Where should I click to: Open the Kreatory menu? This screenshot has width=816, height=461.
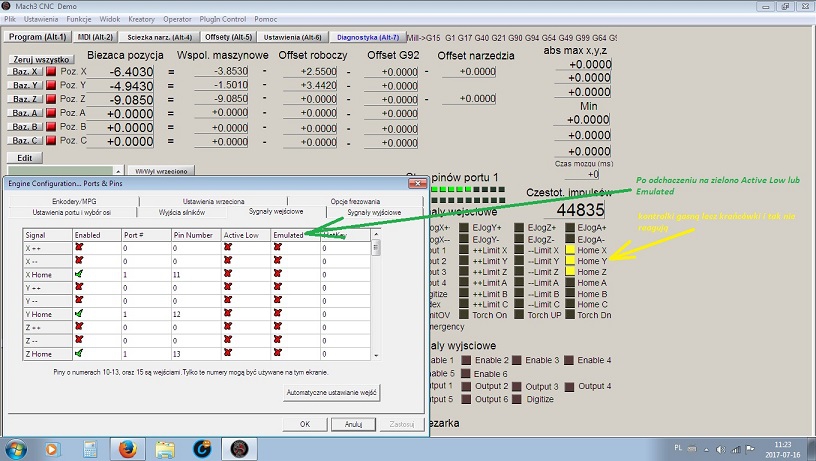tap(141, 19)
